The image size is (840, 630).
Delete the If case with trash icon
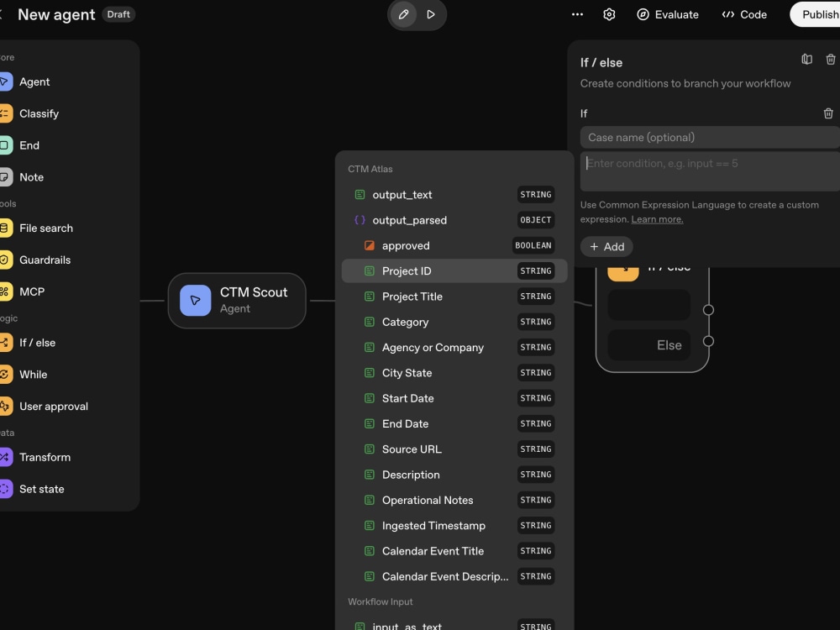point(828,113)
